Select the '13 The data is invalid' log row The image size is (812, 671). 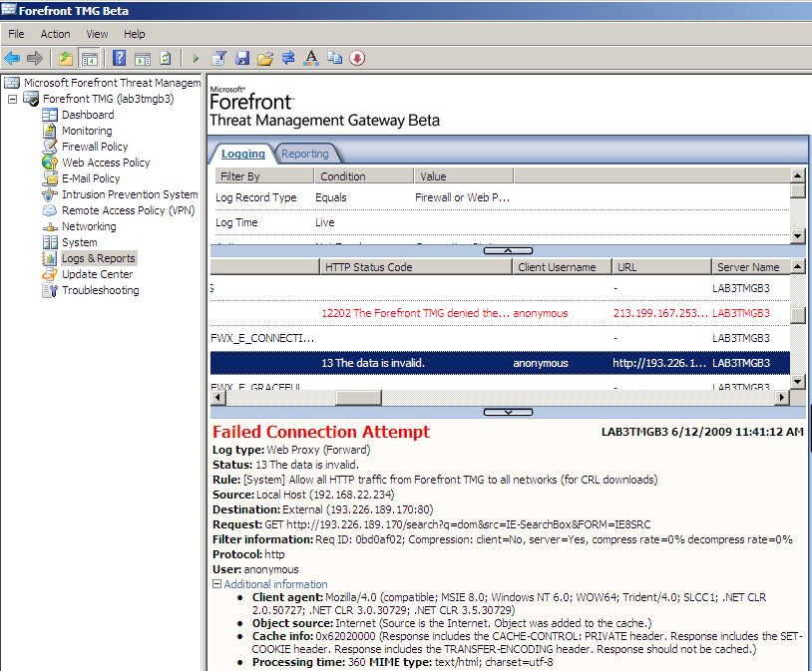(500, 363)
